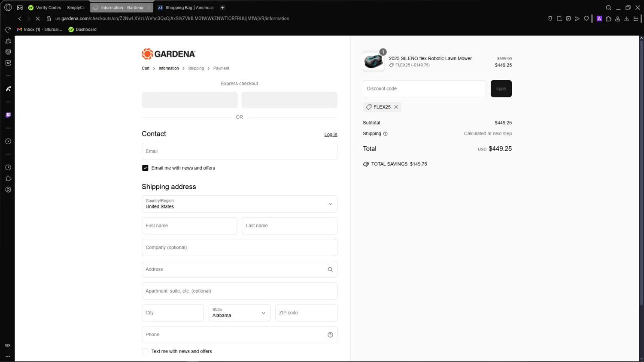
Task: Focus the ZIP code field
Action: [x=306, y=313]
